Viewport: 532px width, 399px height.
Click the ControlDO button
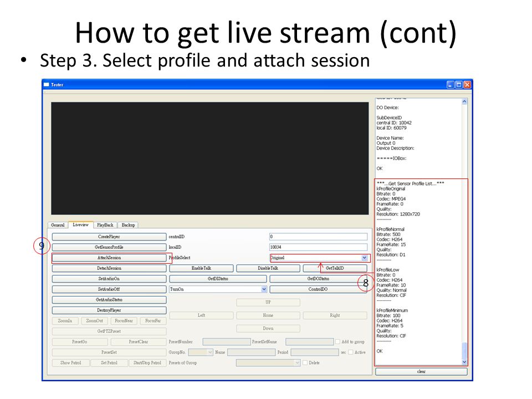[318, 289]
